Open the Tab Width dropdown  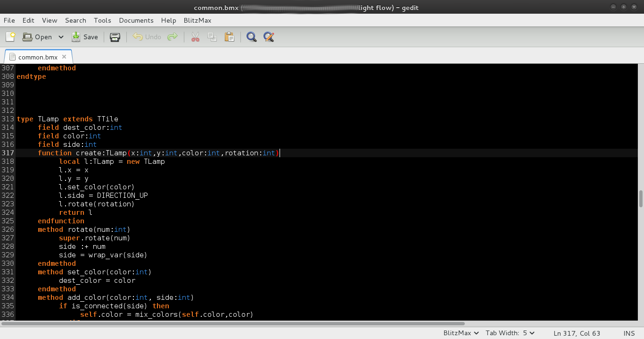pyautogui.click(x=510, y=333)
